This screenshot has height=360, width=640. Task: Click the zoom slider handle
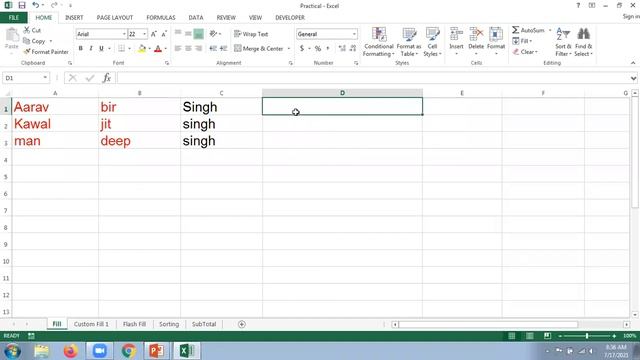click(x=587, y=336)
